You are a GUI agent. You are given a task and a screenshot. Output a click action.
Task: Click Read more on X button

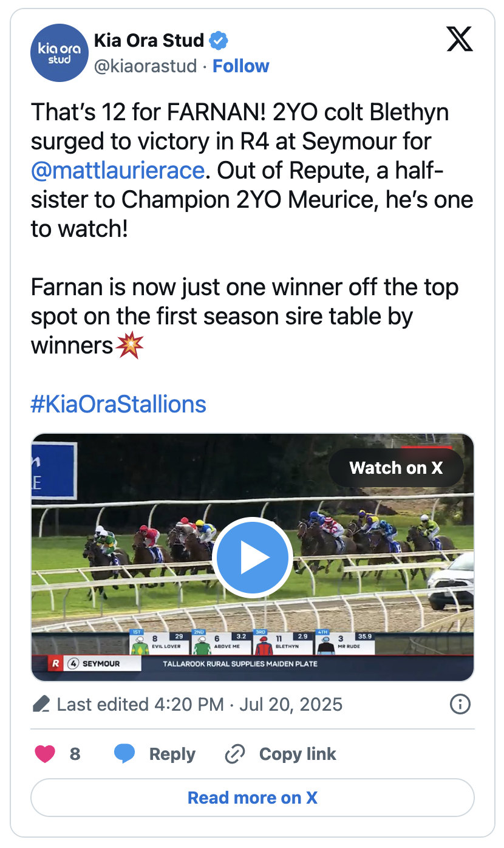(252, 798)
